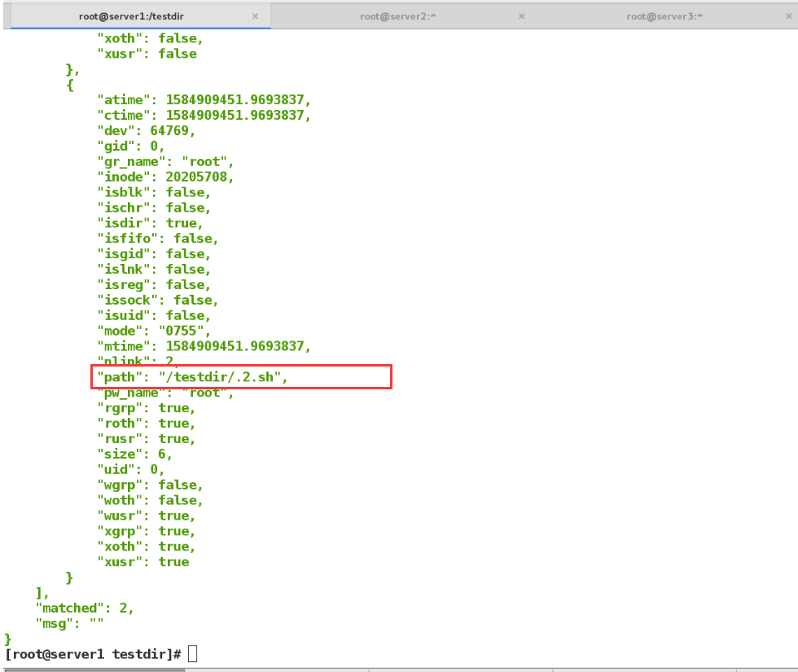The width and height of the screenshot is (798, 672).
Task: Close the root@server3:~ tab
Action: point(789,16)
